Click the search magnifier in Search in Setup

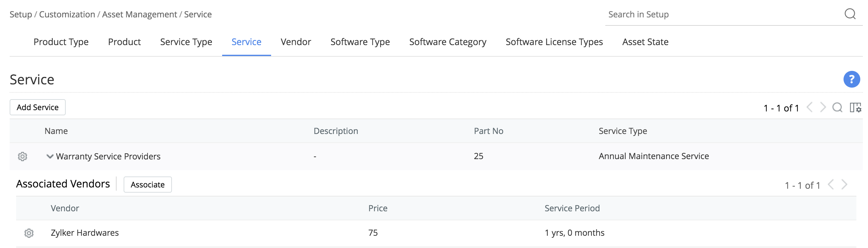850,14
